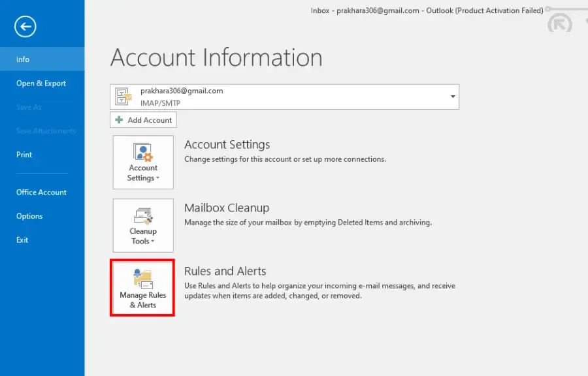Click Manage Rules & Alerts button
This screenshot has height=376, width=588.
click(142, 288)
